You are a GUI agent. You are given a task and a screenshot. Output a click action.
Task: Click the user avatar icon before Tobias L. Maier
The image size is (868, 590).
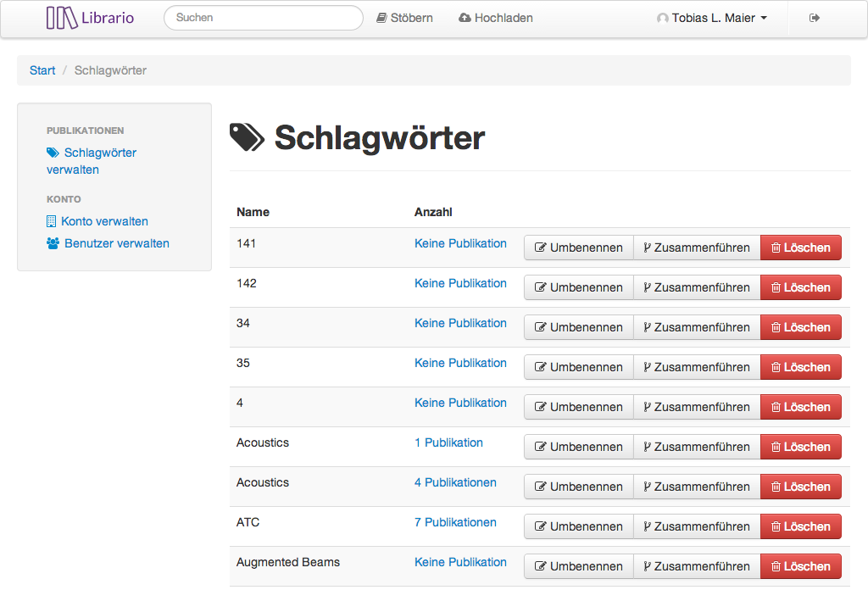[x=662, y=17]
